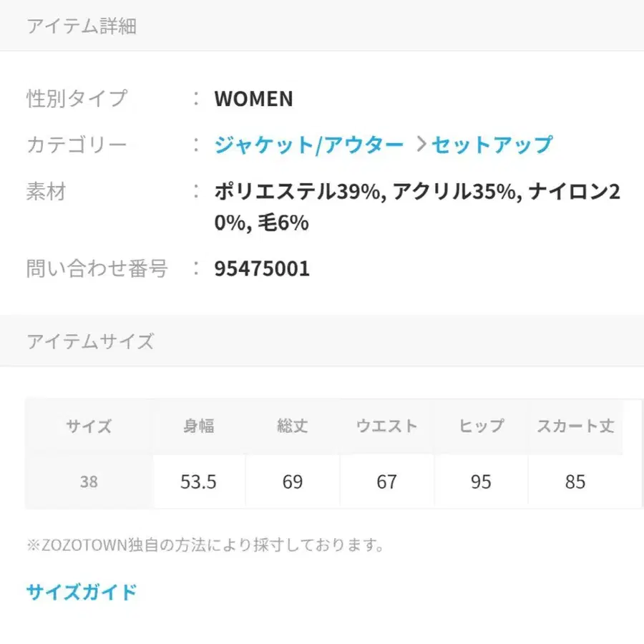Click the スカート丈 column header

(575, 426)
